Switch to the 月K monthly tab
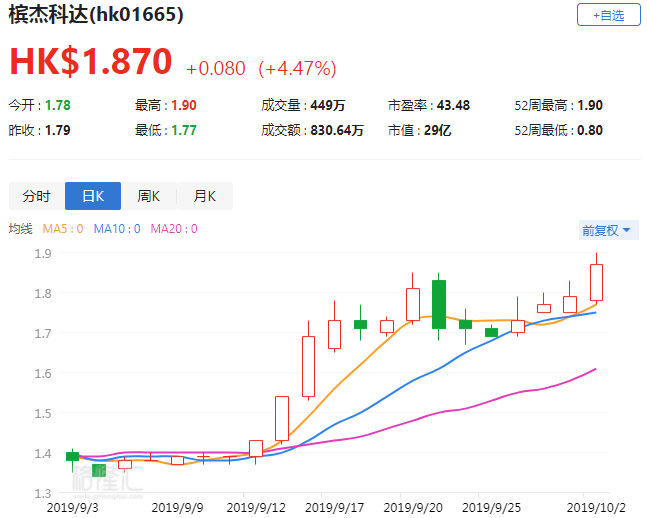 (205, 196)
